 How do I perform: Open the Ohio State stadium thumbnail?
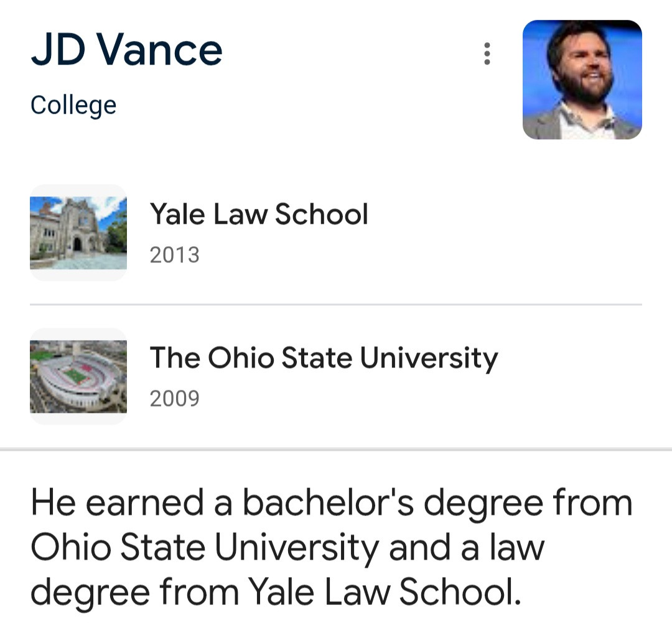(78, 376)
